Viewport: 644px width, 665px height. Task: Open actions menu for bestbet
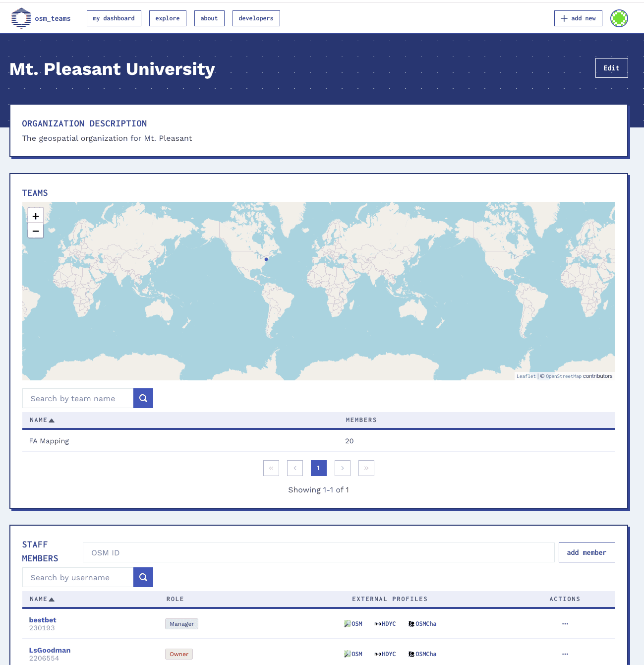click(565, 623)
